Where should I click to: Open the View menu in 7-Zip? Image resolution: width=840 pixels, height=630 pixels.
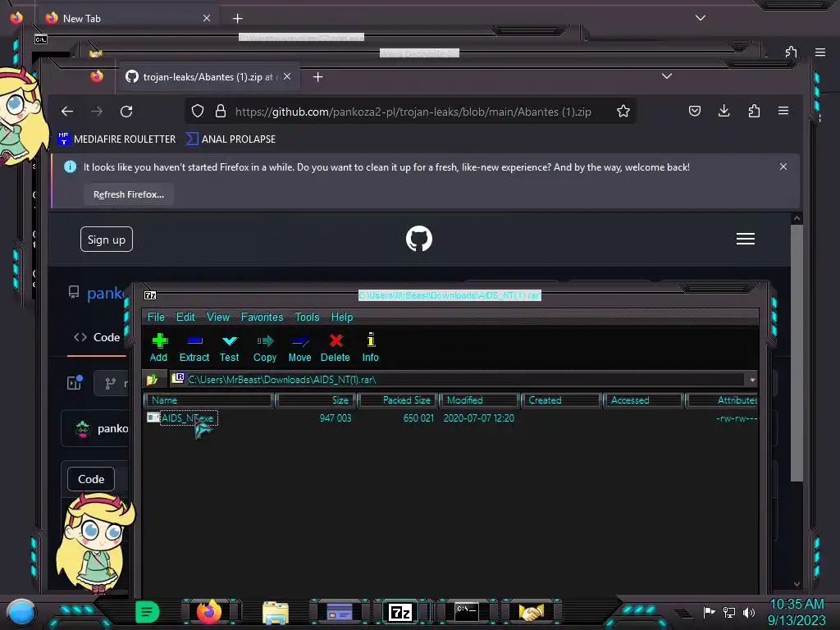click(218, 317)
